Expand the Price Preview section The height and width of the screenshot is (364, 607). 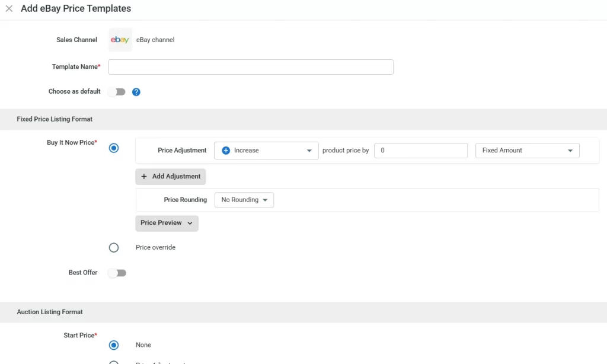167,223
